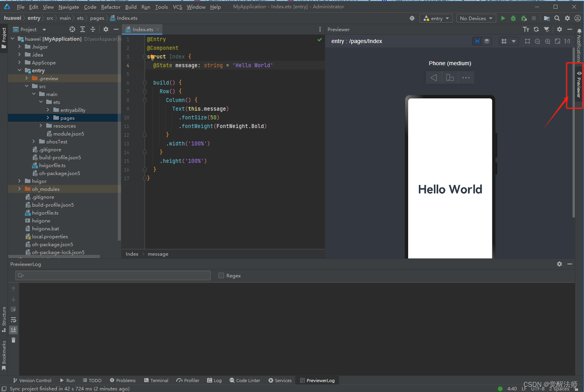Refresh the Previewer with reload icon
The width and height of the screenshot is (584, 392).
coord(536,29)
